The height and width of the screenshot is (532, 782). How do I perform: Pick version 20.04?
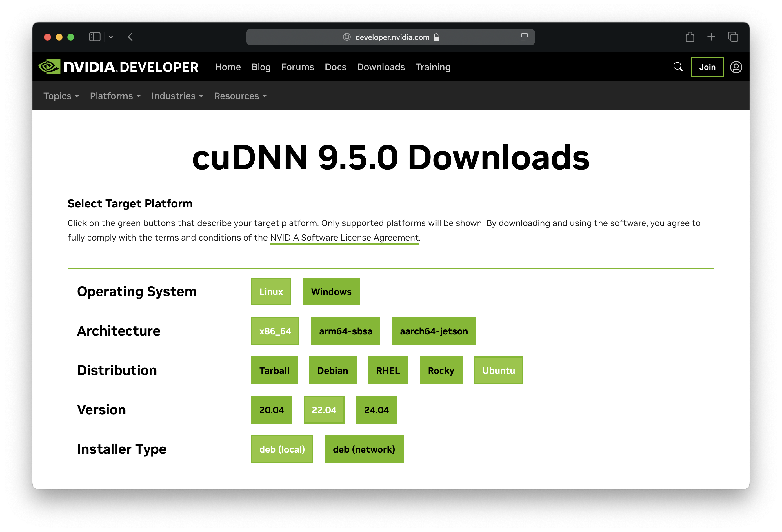272,409
